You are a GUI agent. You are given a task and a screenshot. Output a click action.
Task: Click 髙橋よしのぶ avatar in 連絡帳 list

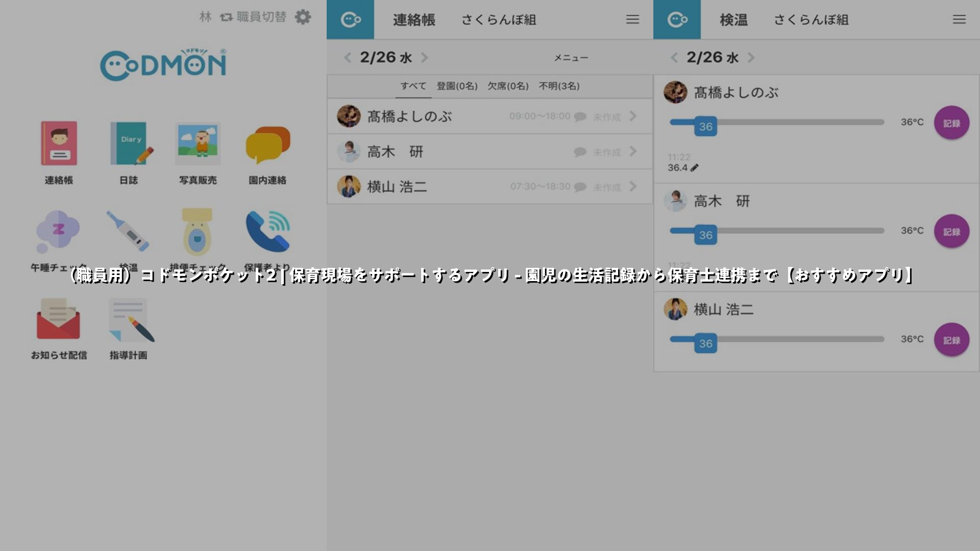(349, 116)
